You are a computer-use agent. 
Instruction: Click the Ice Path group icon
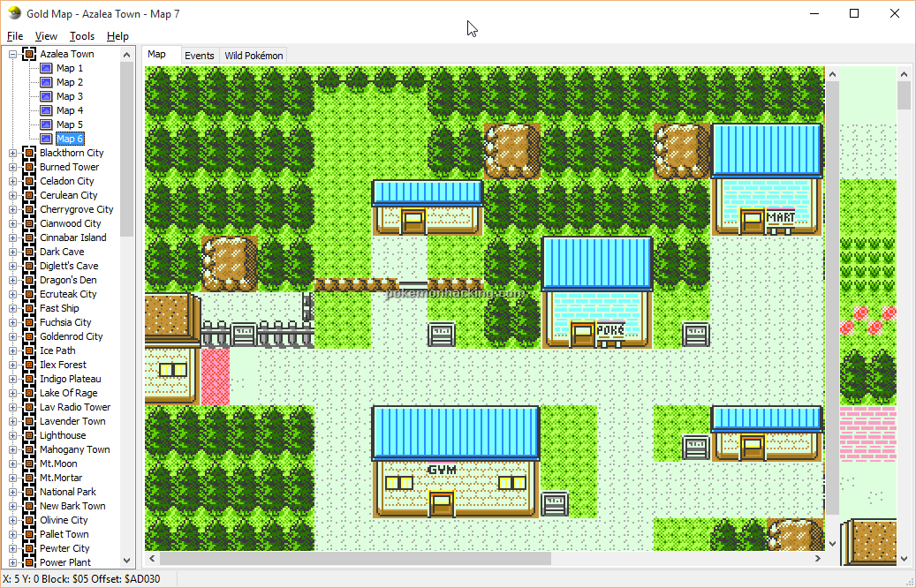[x=29, y=351]
